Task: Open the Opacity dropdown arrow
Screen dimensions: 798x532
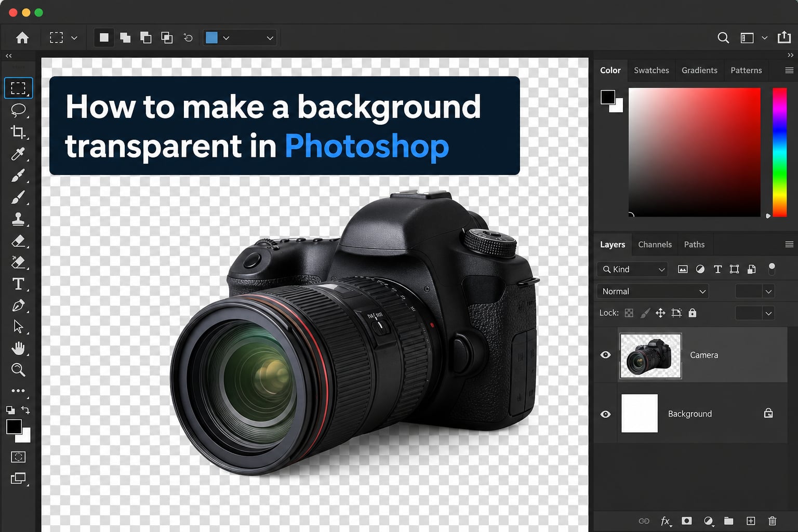Action: coord(768,291)
